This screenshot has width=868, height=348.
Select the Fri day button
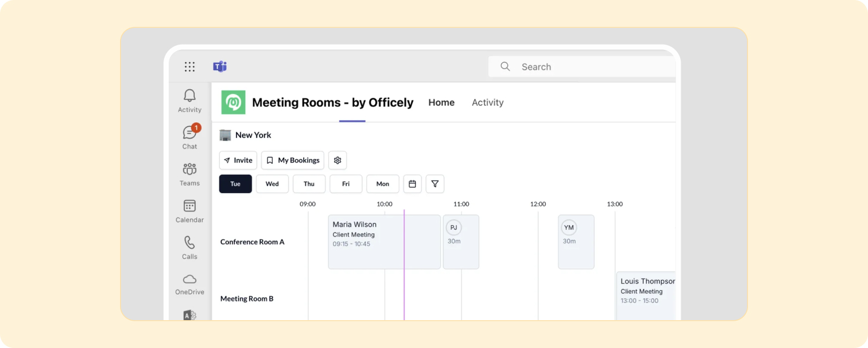tap(346, 184)
